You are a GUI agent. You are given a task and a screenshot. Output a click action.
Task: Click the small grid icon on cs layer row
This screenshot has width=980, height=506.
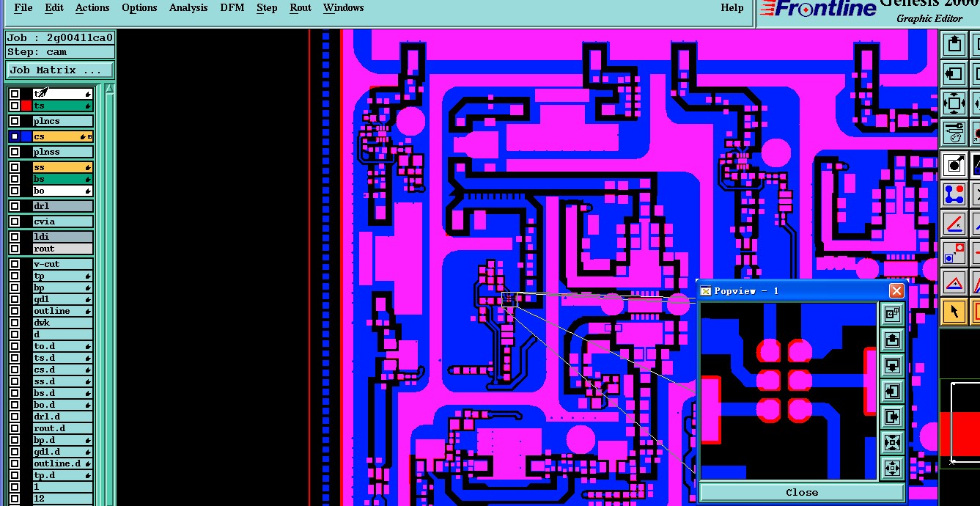click(x=90, y=137)
